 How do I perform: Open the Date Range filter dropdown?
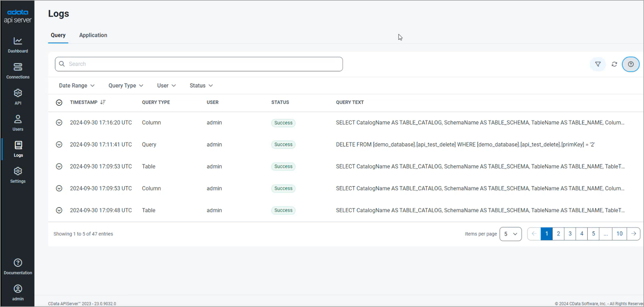coord(77,86)
